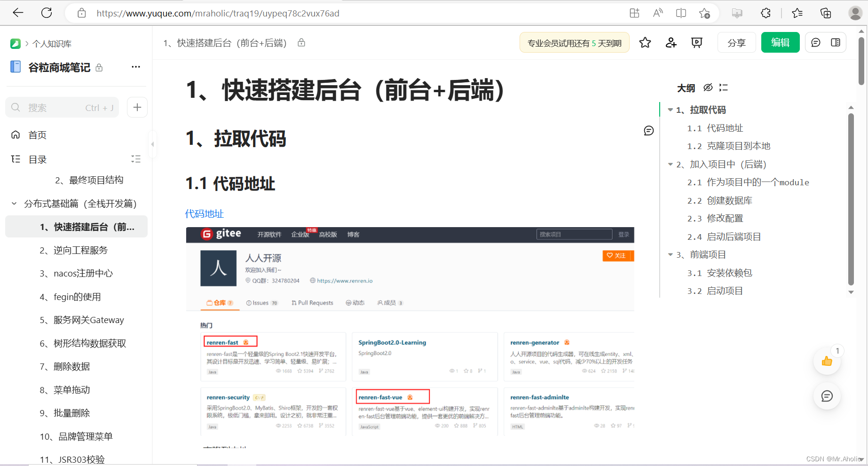
Task: Open the ... menu for 谷粒商城笔记
Action: pos(135,67)
